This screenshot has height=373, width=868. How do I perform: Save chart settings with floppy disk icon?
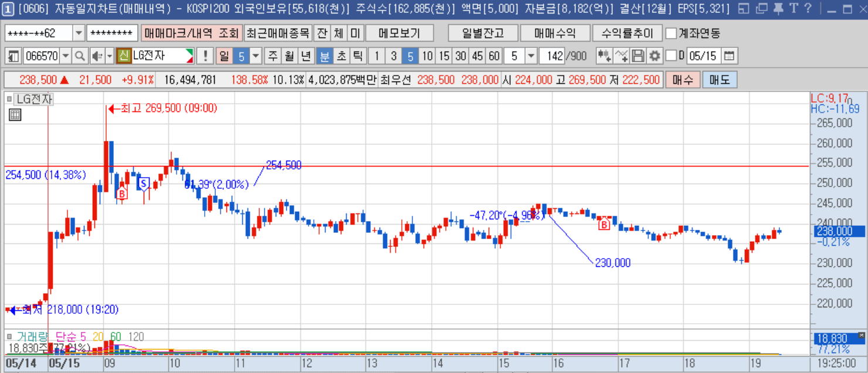pos(638,56)
